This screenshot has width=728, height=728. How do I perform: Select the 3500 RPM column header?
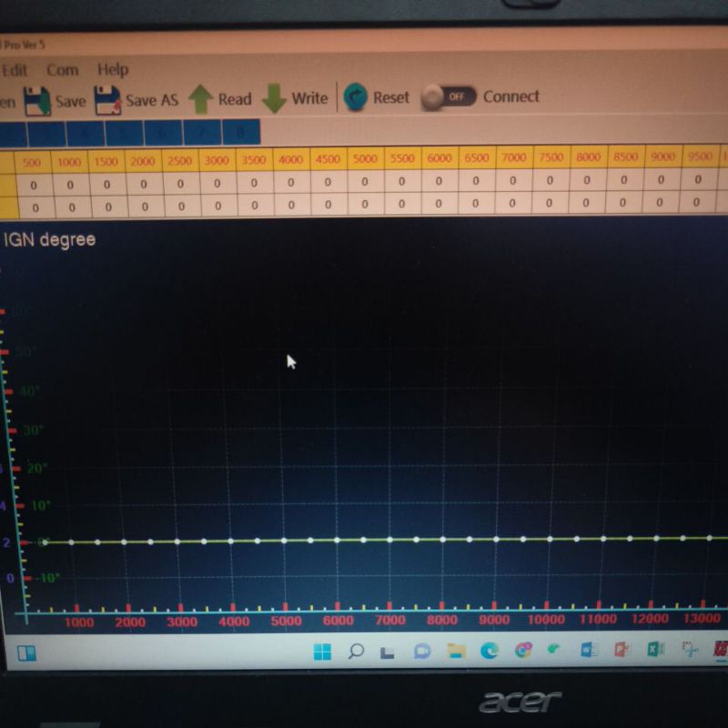254,160
